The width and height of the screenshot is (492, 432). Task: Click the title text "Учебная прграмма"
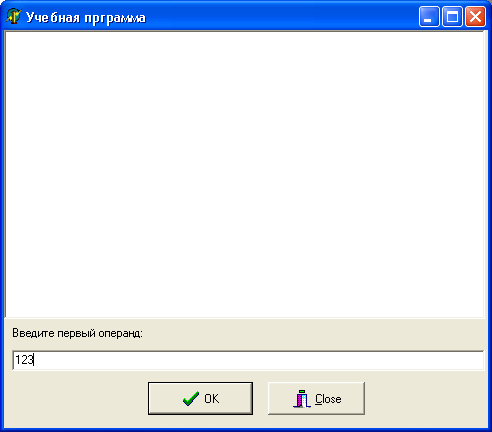(x=86, y=18)
